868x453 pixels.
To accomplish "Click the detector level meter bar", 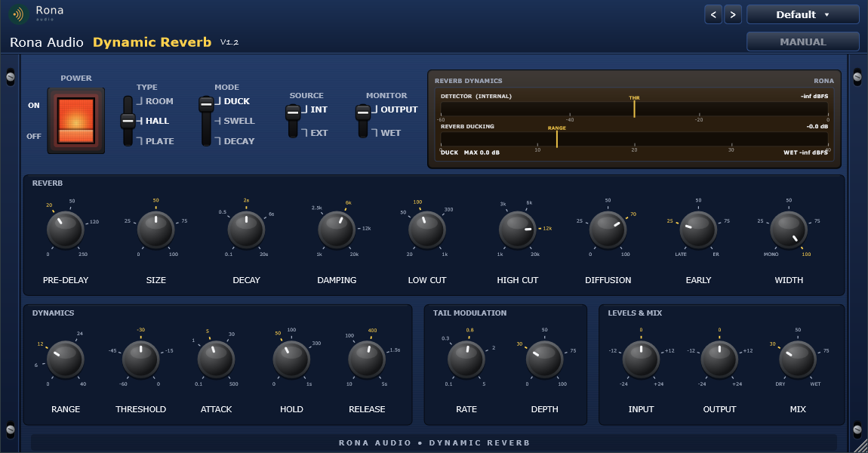I will pos(634,109).
